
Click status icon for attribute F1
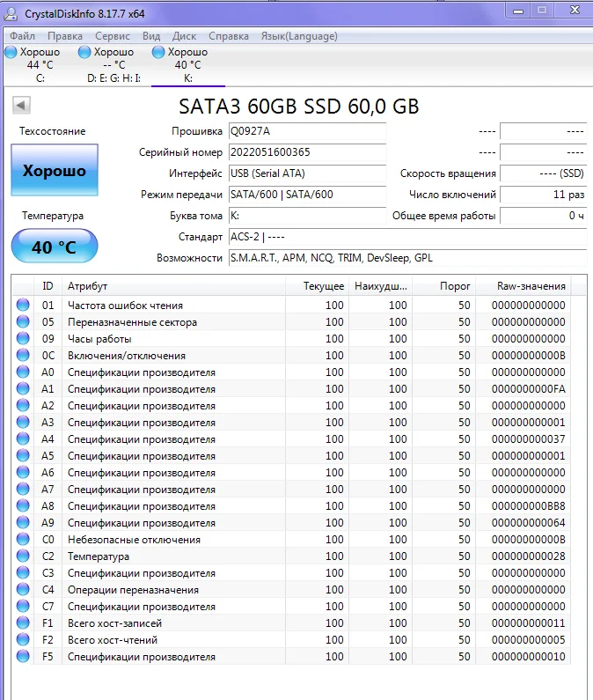click(x=23, y=623)
